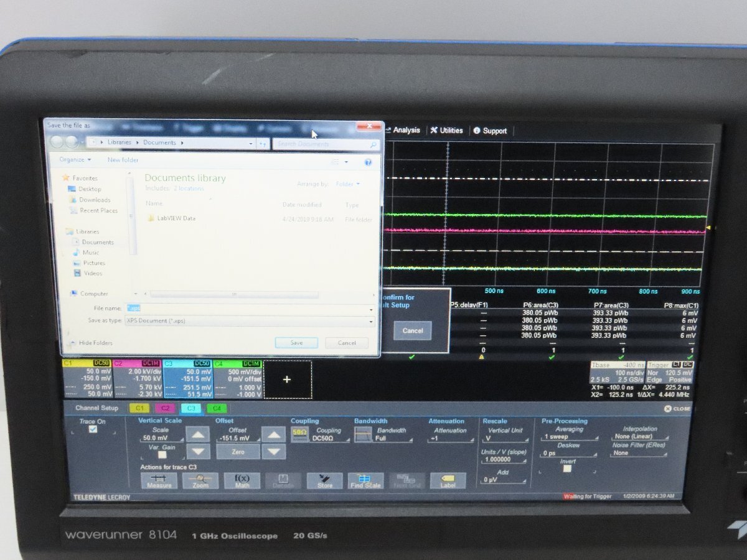Open the Organize dropdown menu

click(x=75, y=160)
